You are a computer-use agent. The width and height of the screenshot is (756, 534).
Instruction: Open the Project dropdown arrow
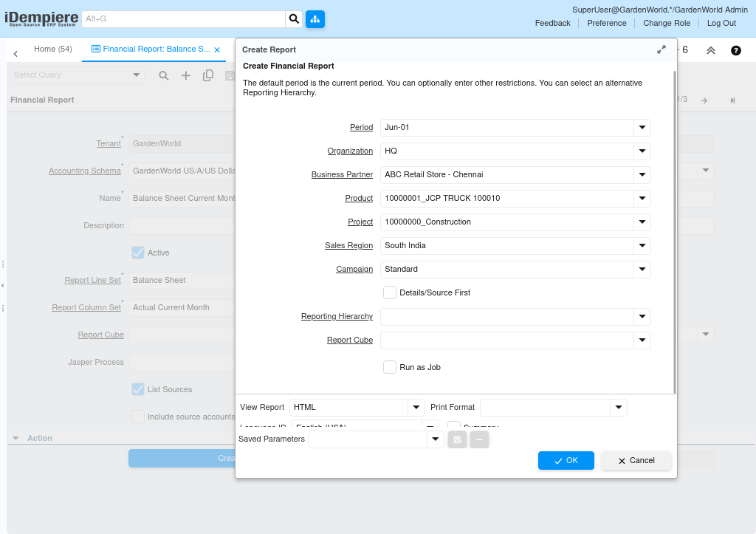(642, 222)
